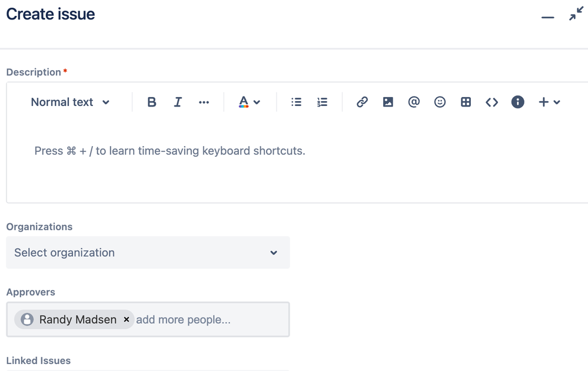Expand the insert menu with the plus icon
Screen dimensions: 588x371
[x=549, y=101]
